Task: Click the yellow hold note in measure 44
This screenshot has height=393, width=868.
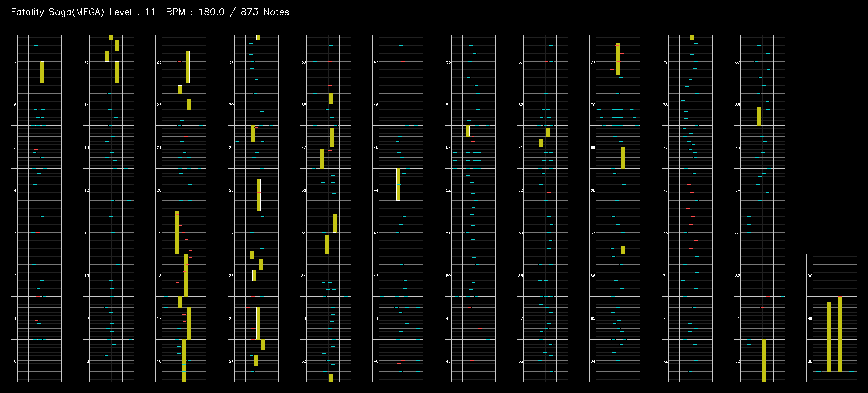Action: click(398, 184)
